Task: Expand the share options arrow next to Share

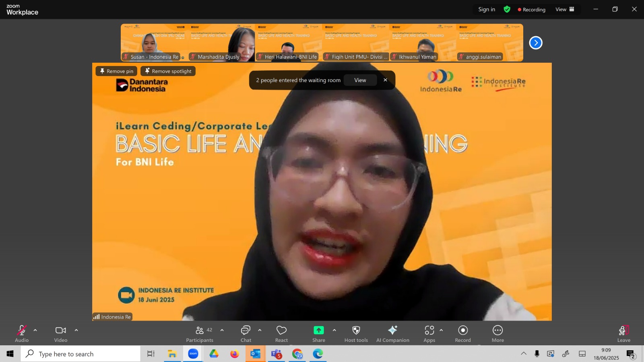Action: point(334,330)
